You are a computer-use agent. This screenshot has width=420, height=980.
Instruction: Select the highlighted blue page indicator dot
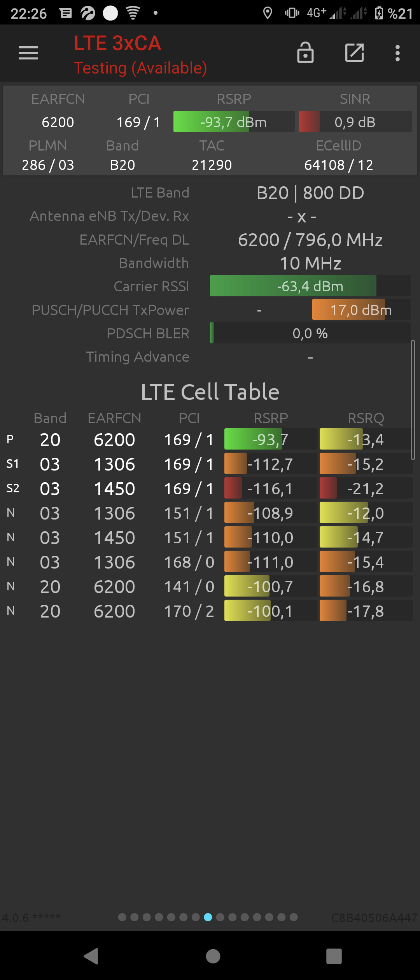(208, 917)
